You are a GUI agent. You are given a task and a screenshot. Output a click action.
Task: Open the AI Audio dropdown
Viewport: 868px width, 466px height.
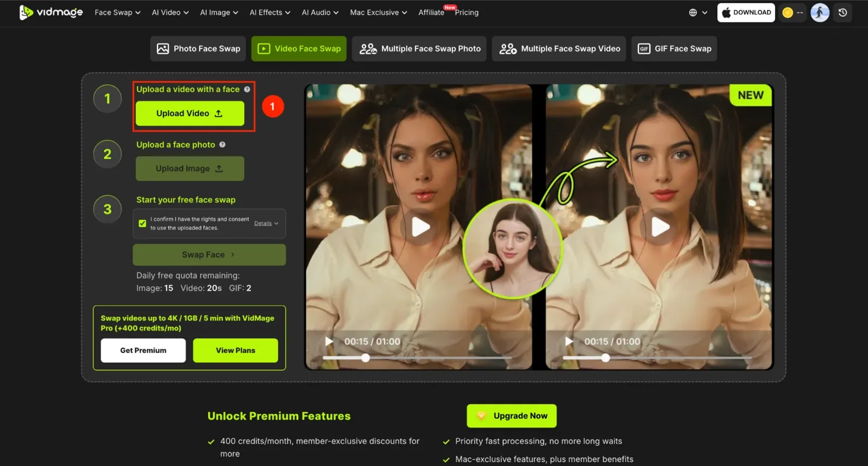320,12
